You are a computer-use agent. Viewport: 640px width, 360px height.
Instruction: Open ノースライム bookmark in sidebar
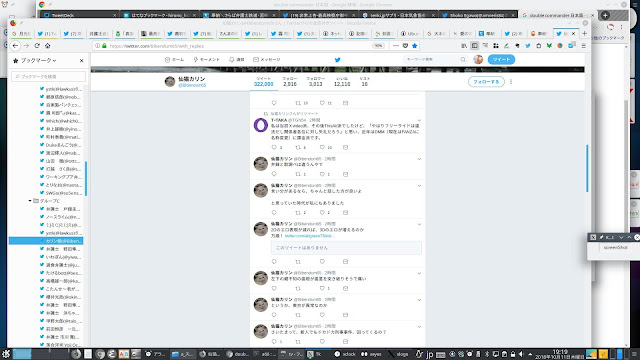pos(60,217)
